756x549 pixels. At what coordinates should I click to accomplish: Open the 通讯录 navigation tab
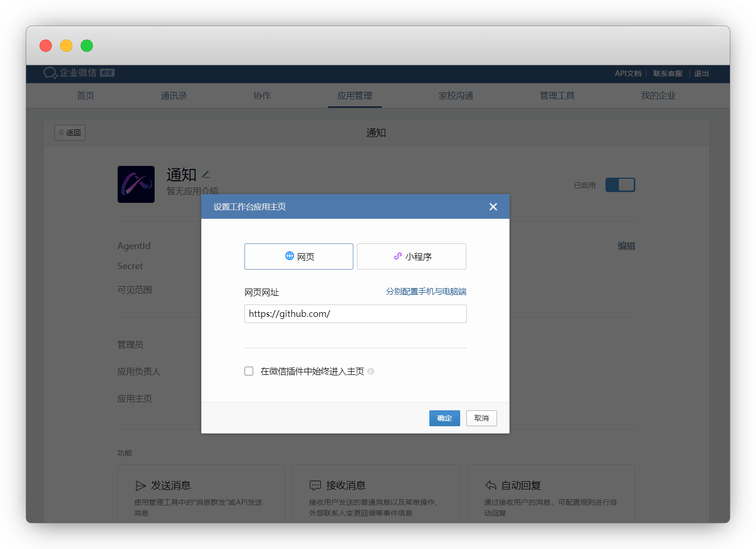click(x=174, y=96)
